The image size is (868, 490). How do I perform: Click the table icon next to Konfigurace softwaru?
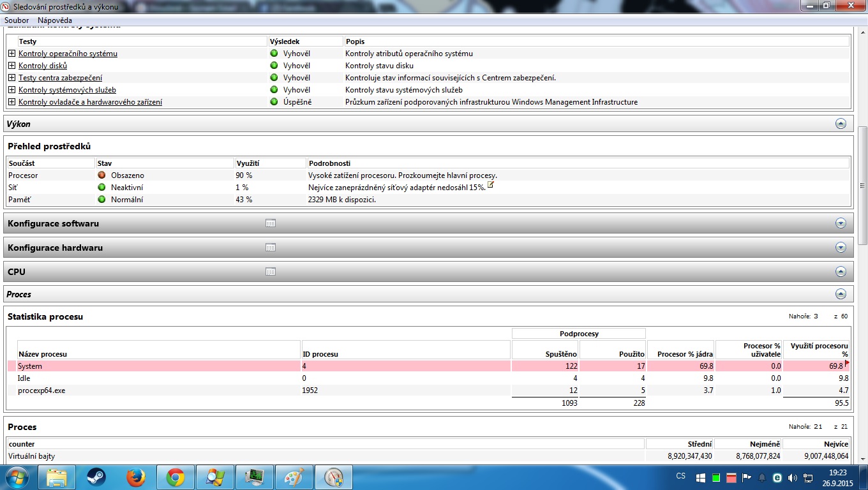(270, 223)
